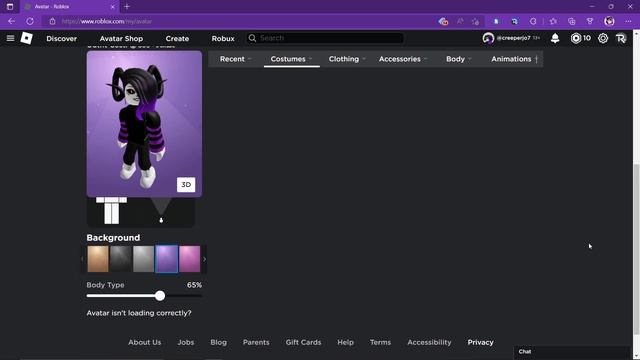Image resolution: width=640 pixels, height=360 pixels.
Task: Reload the page with the refresh icon
Action: click(x=30, y=21)
